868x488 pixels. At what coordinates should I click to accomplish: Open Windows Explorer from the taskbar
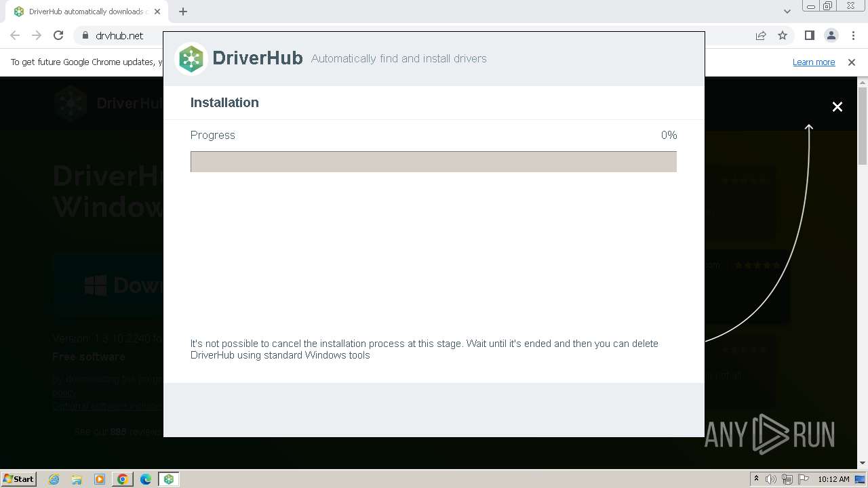tap(77, 479)
